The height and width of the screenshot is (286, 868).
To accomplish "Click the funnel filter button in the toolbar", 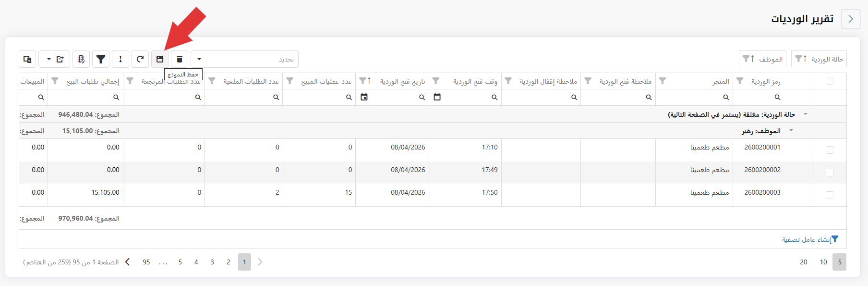I will click(101, 59).
